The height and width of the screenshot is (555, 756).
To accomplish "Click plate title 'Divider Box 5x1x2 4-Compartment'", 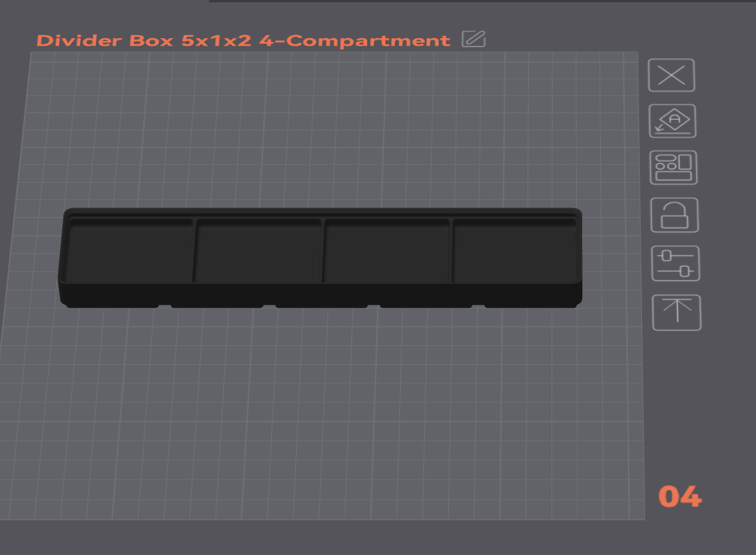I will coord(244,40).
